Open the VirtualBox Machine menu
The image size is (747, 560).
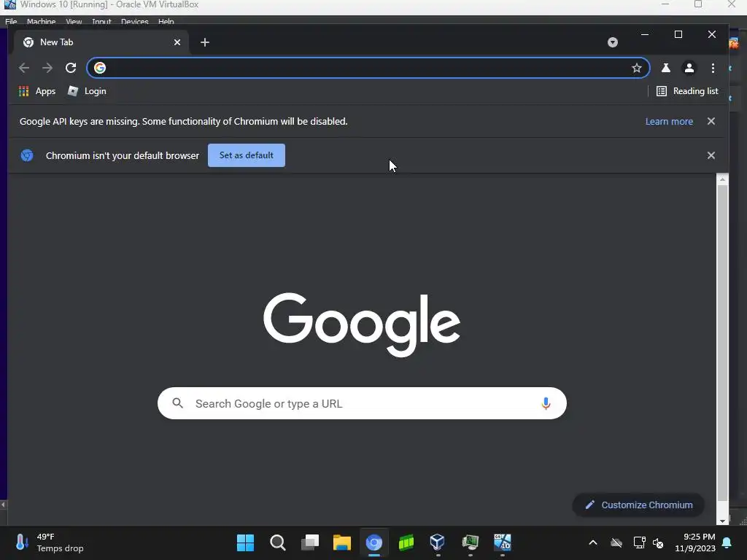click(41, 21)
